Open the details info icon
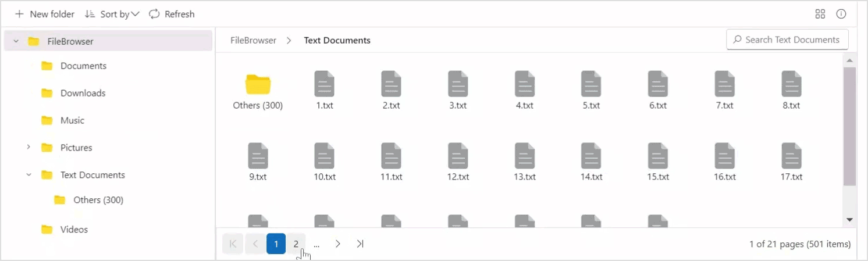This screenshot has height=261, width=868. coord(841,14)
